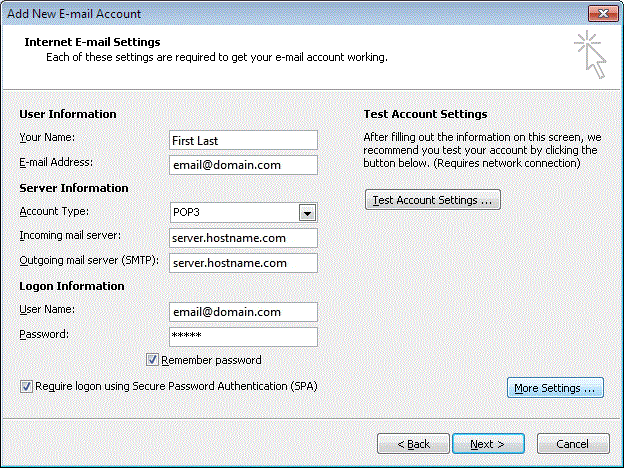The height and width of the screenshot is (468, 624).
Task: Open More Settings
Action: point(554,388)
